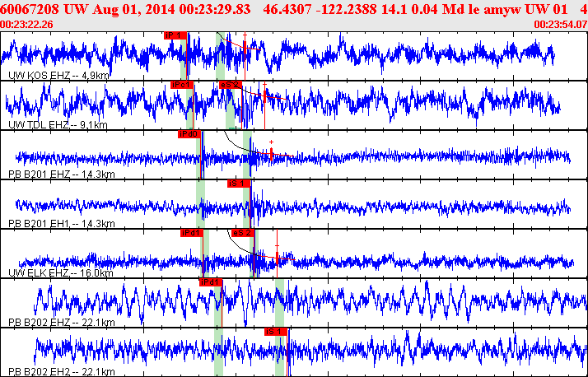
Task: Click the eS 2 pick flag on ELK trace
Action: 243,233
